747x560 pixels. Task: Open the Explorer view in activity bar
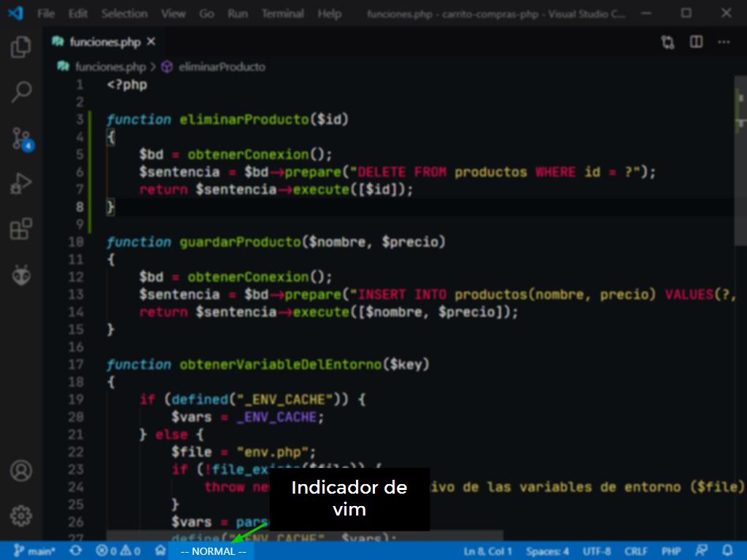[x=21, y=47]
